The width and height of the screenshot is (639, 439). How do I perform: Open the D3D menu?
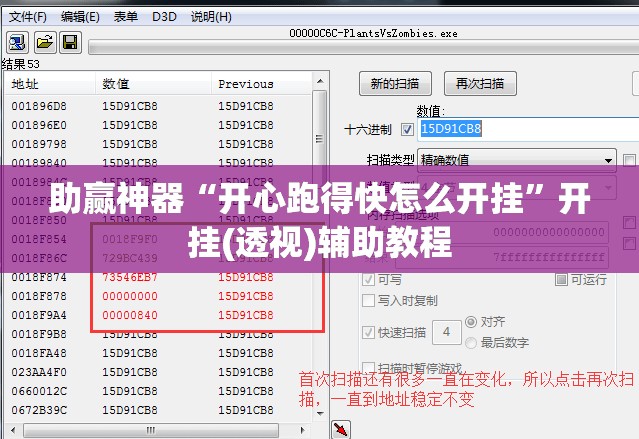point(164,17)
